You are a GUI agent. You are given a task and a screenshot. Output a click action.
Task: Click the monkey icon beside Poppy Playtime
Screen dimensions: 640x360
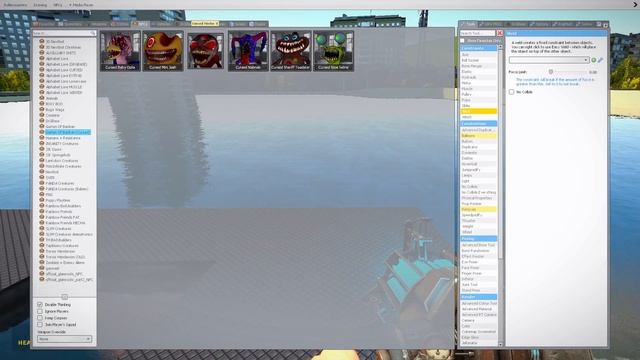pos(42,200)
